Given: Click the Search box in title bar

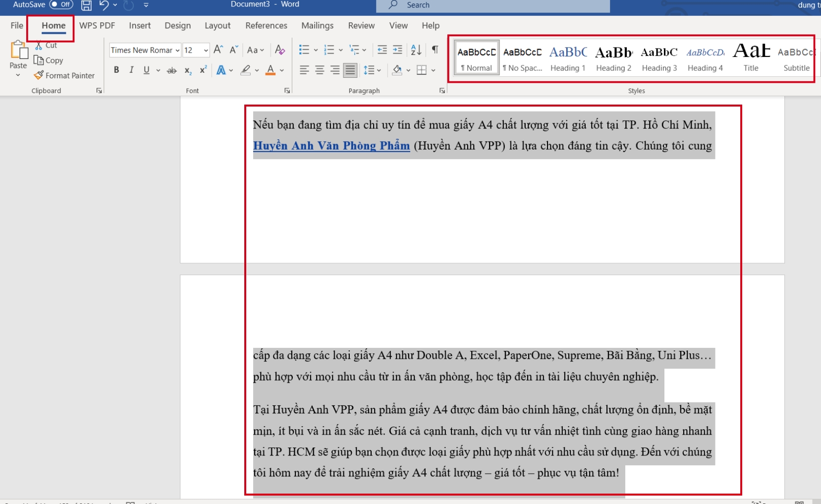Looking at the screenshot, I should (493, 5).
